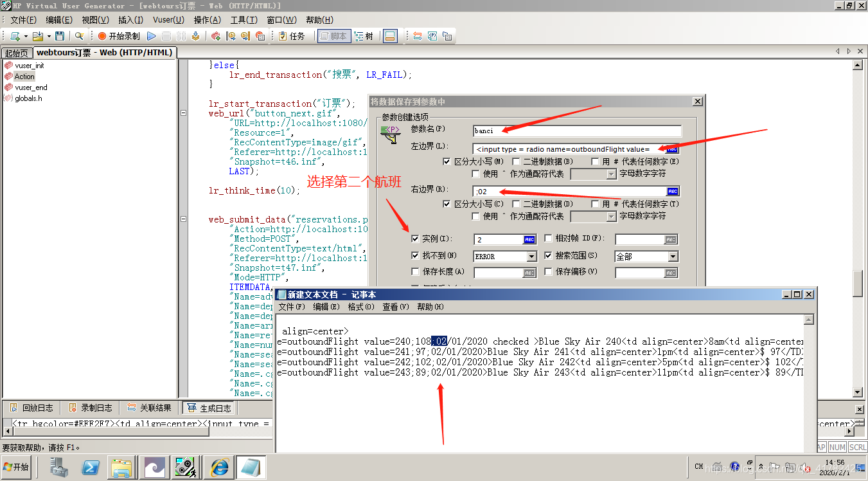Toggle the output window panel icon
The height and width of the screenshot is (481, 868).
tap(389, 36)
